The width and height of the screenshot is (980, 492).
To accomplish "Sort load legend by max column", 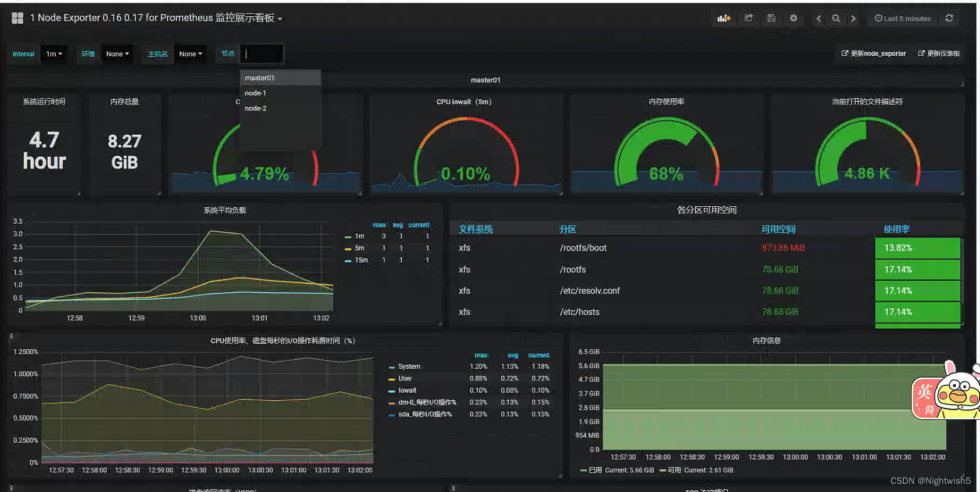I will [x=379, y=225].
